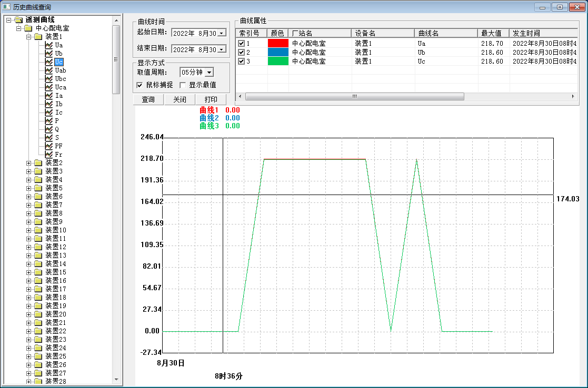
Task: Click the 中心配电室 folder icon
Action: (x=28, y=28)
